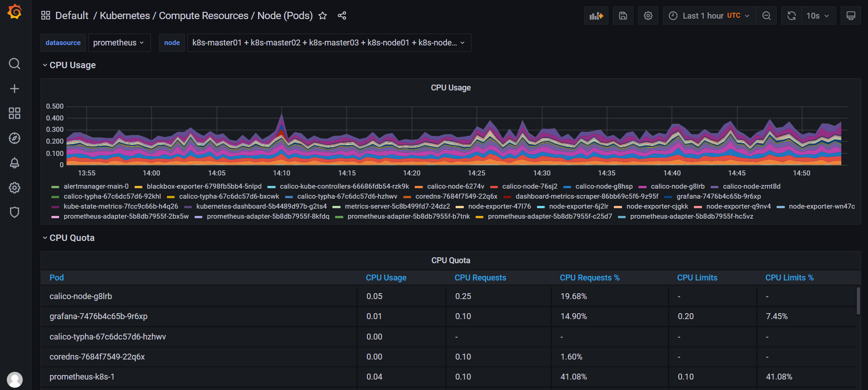Share the dashboard via share icon
Screen dimensions: 868x390
click(x=342, y=16)
